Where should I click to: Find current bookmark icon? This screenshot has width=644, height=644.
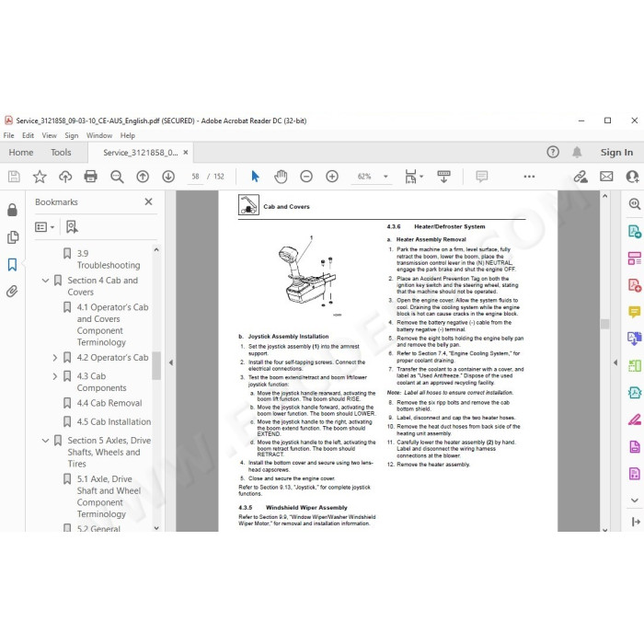72,226
